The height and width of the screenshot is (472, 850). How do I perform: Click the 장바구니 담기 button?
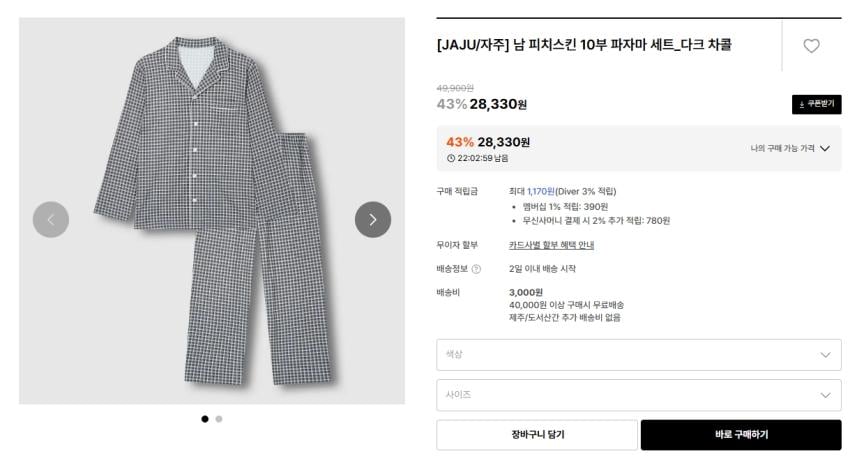click(537, 435)
